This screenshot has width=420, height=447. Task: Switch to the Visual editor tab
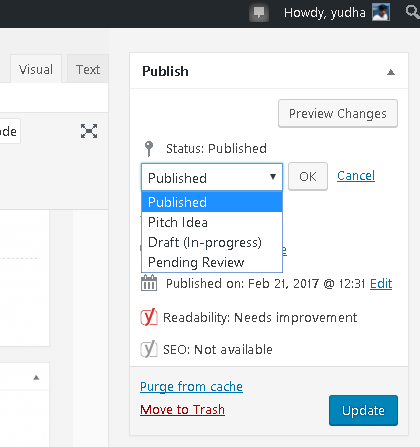coord(36,69)
